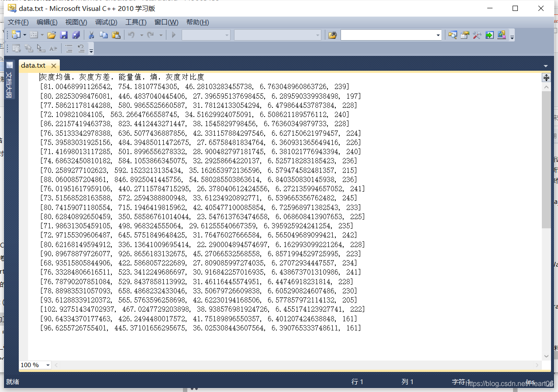Image resolution: width=558 pixels, height=392 pixels.
Task: Open text editor toolbar overflow options arrow
Action: [x=91, y=50]
